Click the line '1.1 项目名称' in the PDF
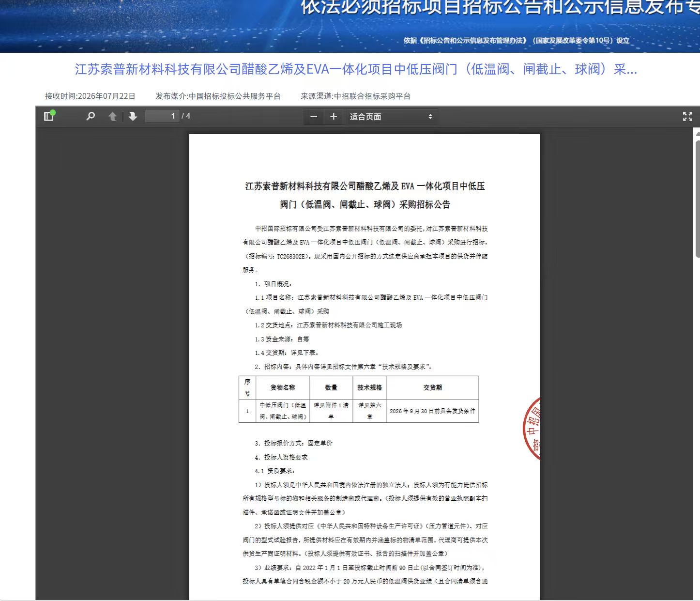 (371, 297)
